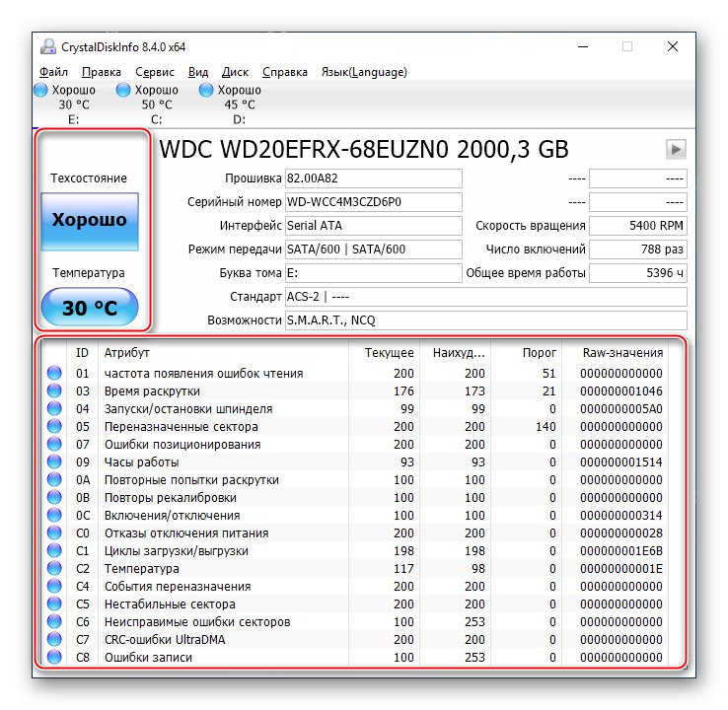Select row Переназначенные сектора
This screenshot has height=710, width=728.
point(356,426)
